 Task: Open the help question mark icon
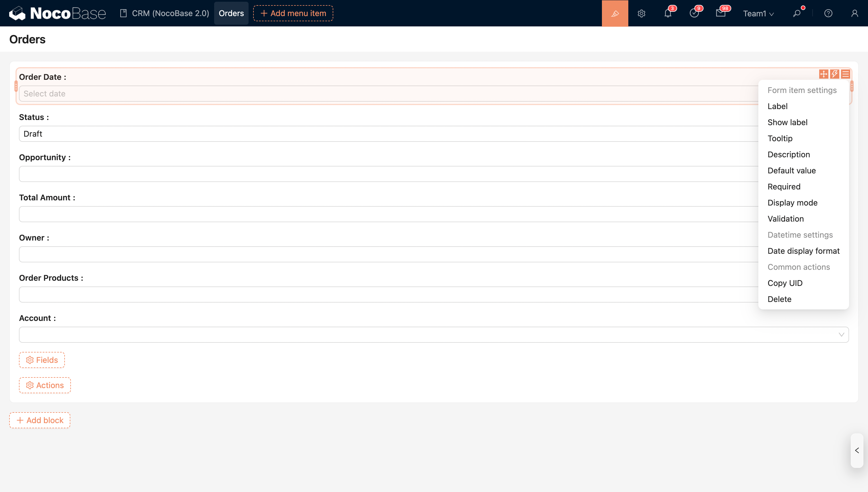click(828, 13)
